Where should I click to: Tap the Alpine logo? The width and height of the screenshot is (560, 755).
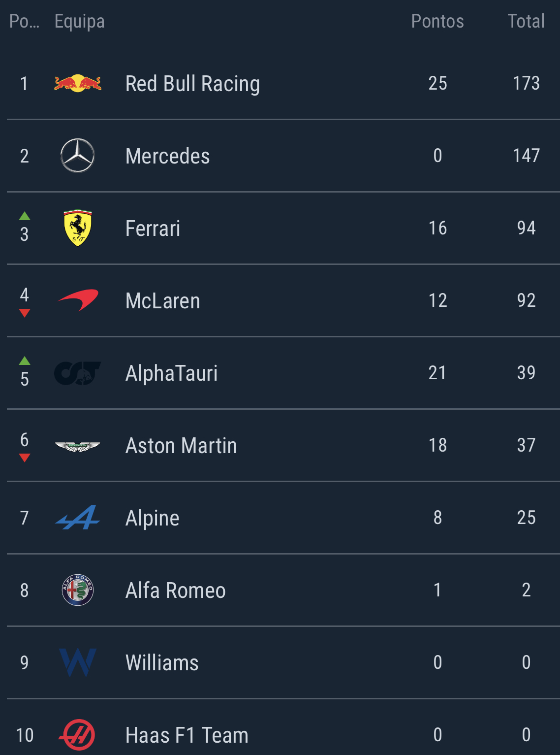pos(78,518)
